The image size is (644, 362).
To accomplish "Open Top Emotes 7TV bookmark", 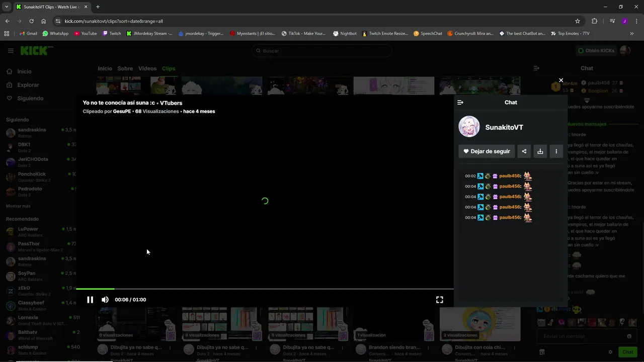I will click(x=570, y=34).
